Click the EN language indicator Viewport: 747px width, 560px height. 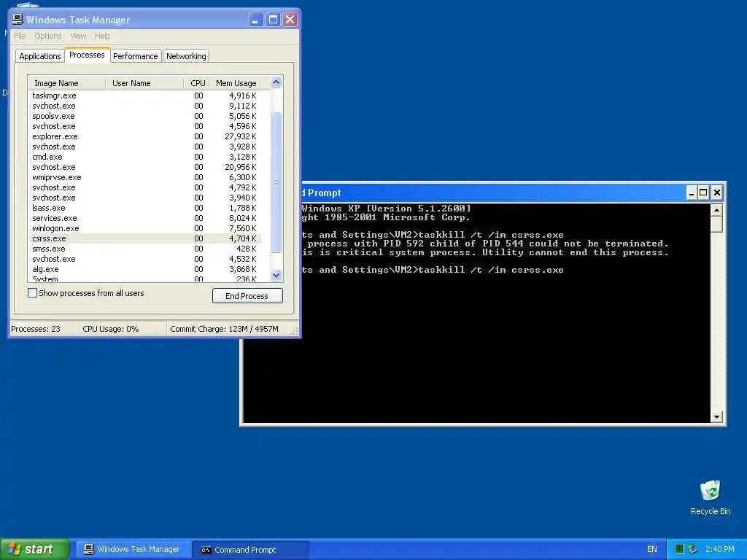(651, 549)
